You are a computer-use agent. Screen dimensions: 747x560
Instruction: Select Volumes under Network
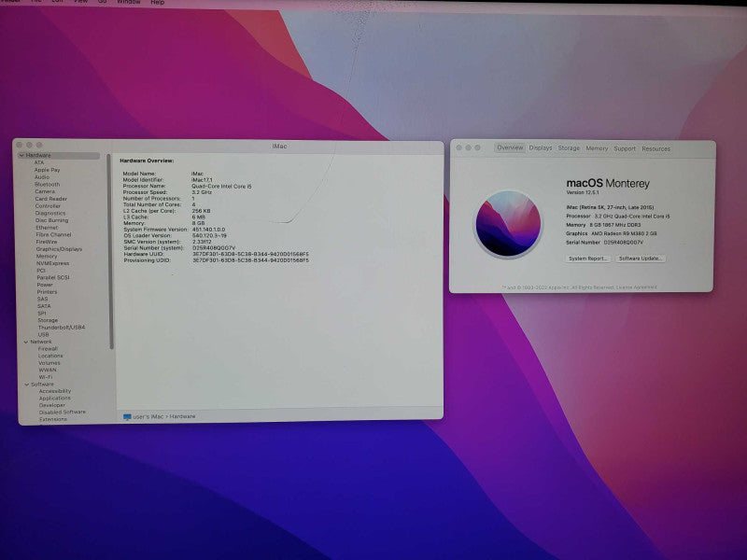click(x=49, y=363)
